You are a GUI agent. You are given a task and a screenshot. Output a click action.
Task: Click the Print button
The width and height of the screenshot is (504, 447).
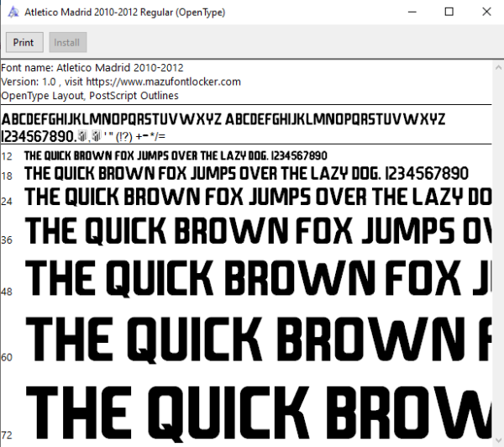click(24, 42)
